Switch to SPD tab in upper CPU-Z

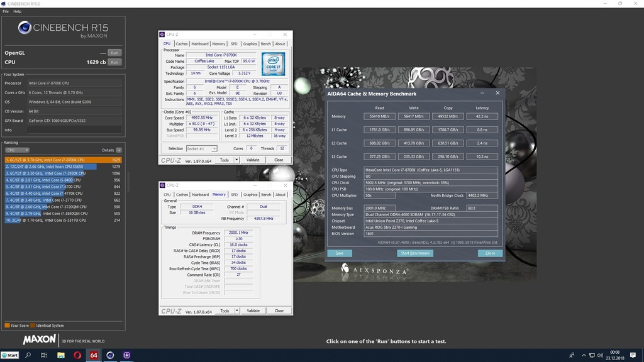click(234, 44)
